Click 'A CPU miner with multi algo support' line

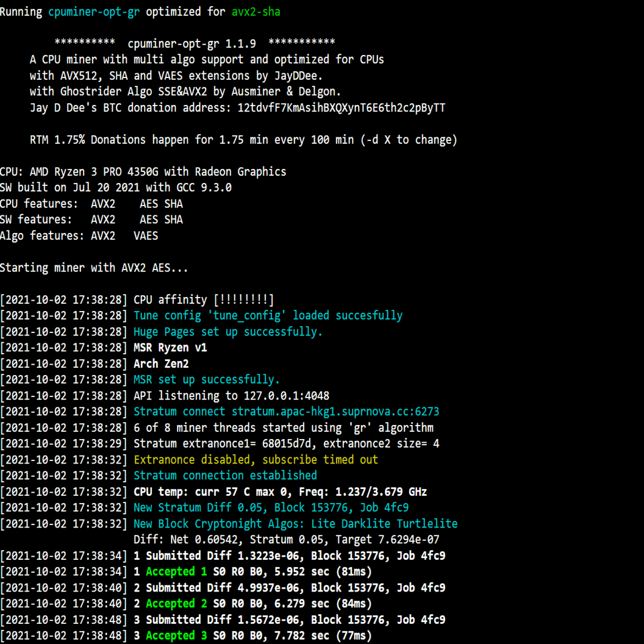[x=207, y=60]
